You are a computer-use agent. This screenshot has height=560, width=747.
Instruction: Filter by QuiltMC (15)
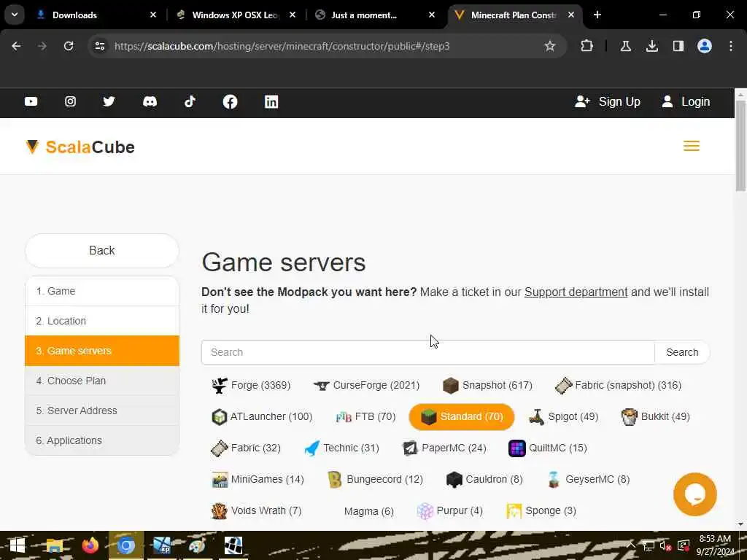pos(548,448)
